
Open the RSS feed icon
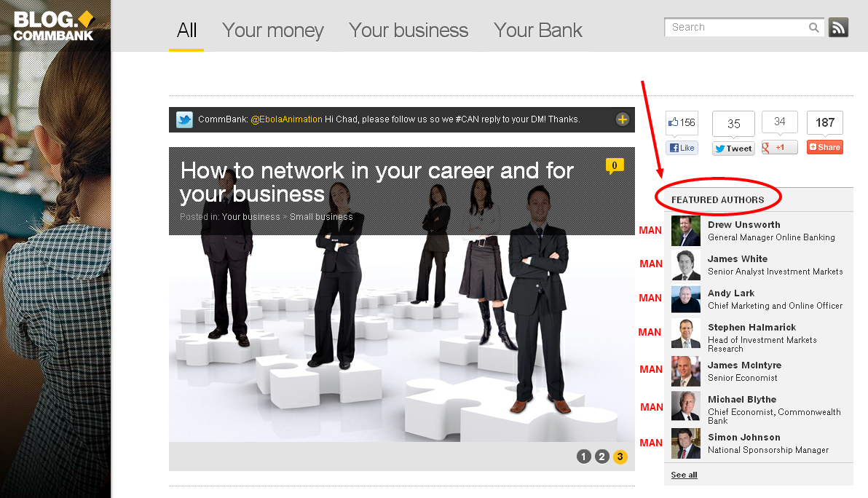(838, 27)
